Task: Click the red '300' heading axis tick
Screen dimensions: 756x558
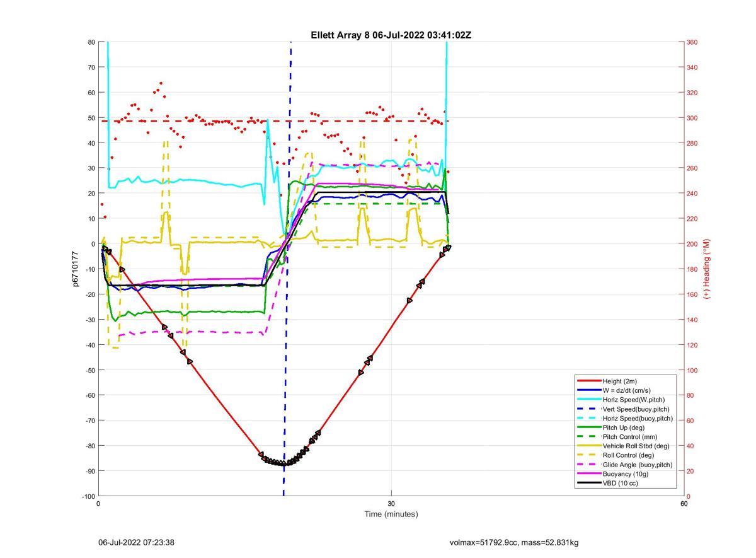Action: [692, 118]
